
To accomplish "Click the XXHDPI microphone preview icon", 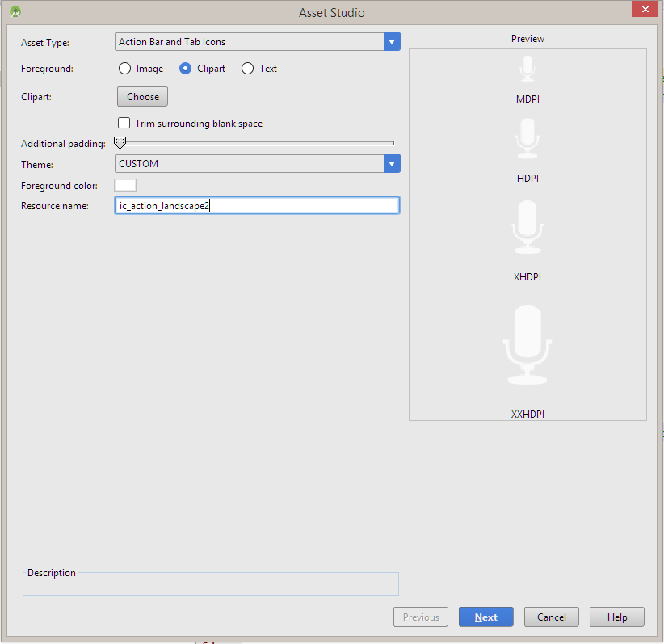I will point(527,343).
